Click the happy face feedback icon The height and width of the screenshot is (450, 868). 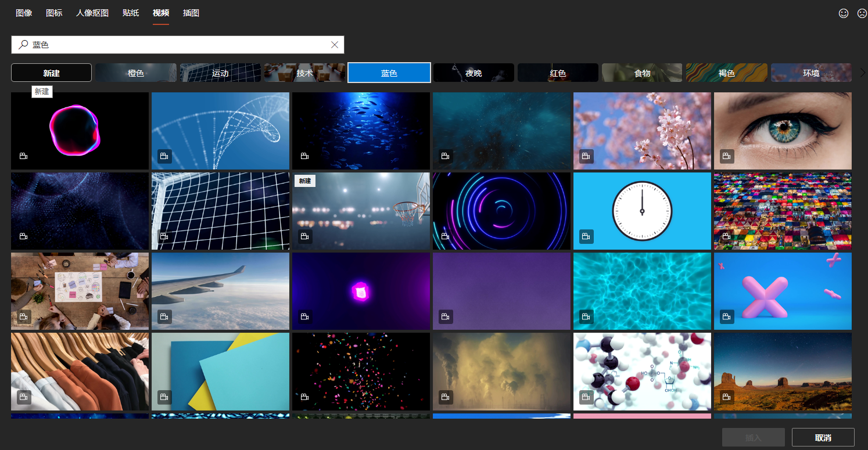(x=844, y=13)
